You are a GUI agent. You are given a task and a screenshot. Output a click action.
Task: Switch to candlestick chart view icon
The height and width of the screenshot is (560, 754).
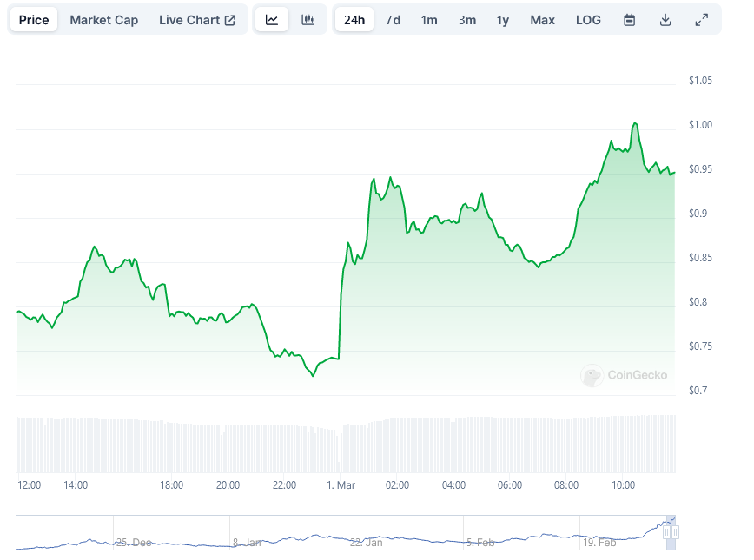point(308,20)
